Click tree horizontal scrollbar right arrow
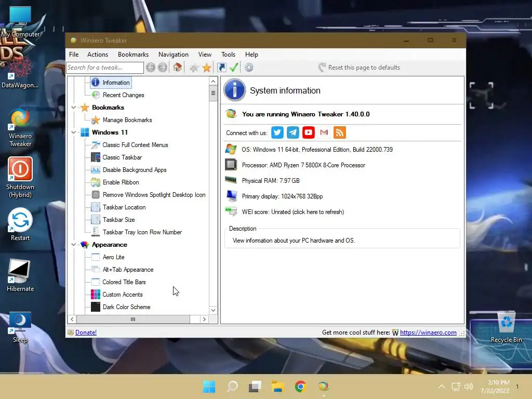Image resolution: width=532 pixels, height=399 pixels. tap(204, 320)
